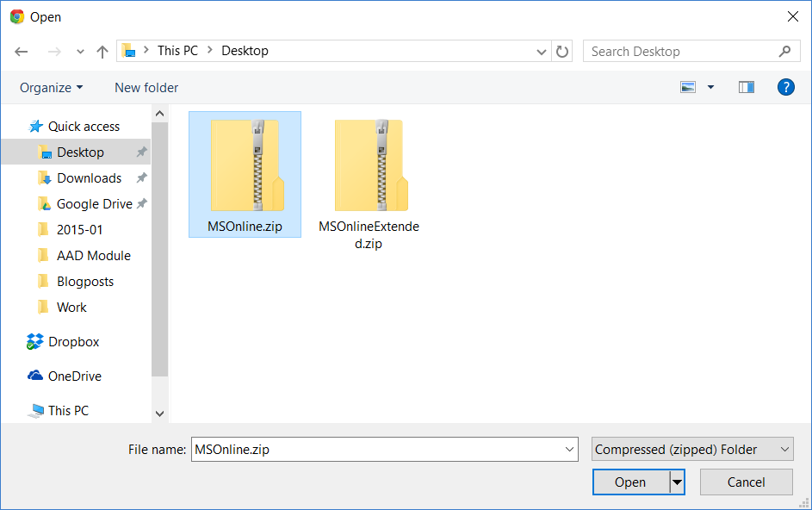Click the Downloads folder icon

[44, 177]
